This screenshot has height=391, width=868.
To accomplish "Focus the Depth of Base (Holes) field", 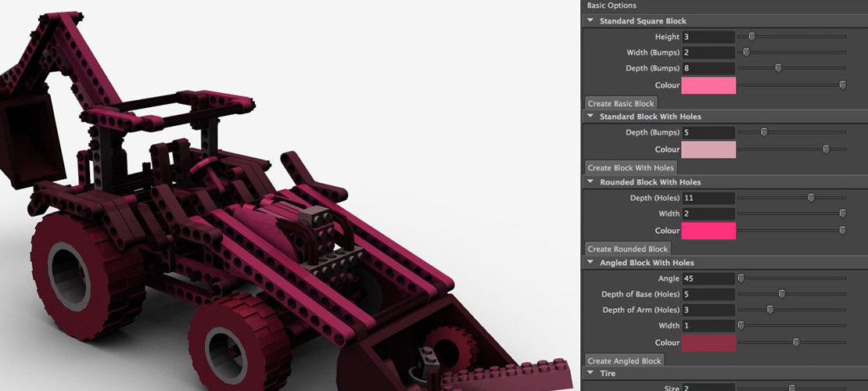I will click(708, 294).
